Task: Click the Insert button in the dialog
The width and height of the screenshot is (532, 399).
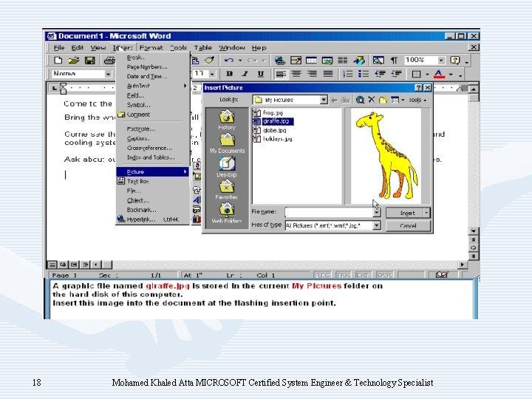Action: (404, 213)
